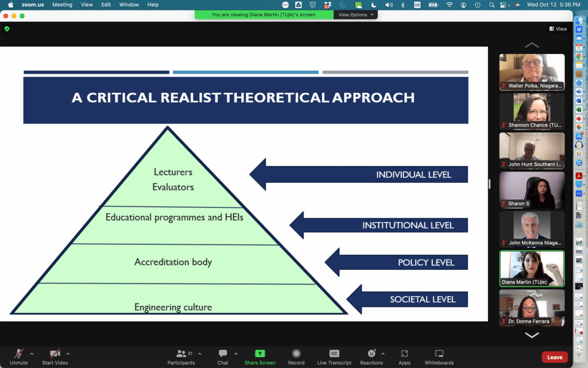Expand the View Options dropdown

(x=355, y=15)
